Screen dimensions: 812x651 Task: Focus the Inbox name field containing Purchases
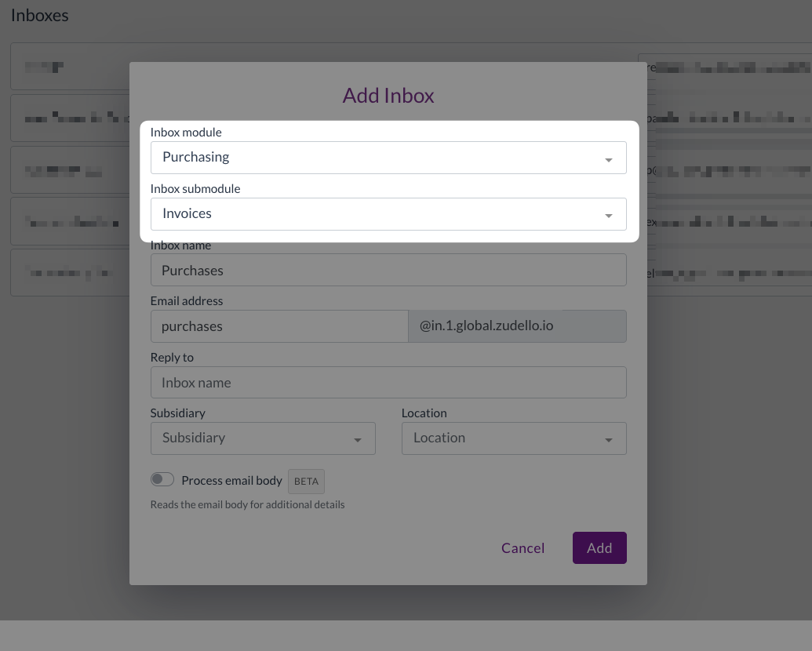click(x=388, y=271)
